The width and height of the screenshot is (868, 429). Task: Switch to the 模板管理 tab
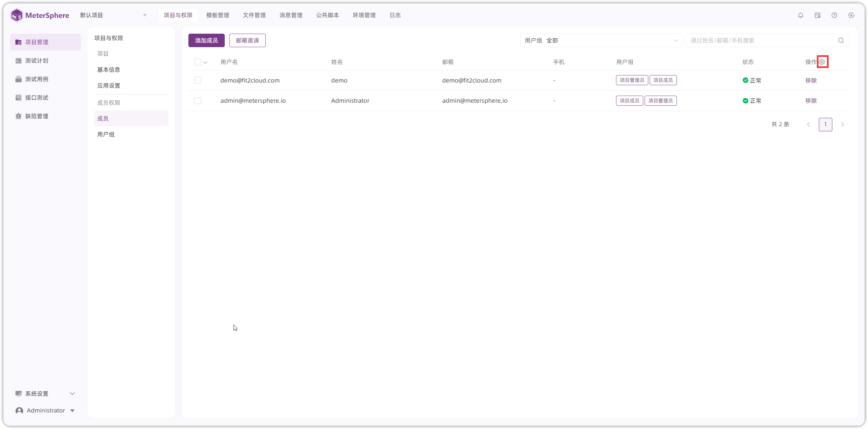[x=218, y=15]
